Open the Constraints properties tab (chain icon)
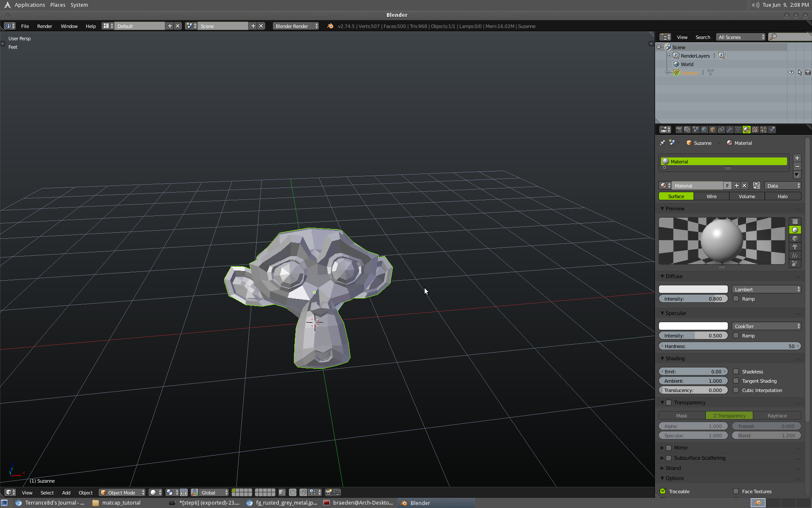Image resolution: width=812 pixels, height=508 pixels. coord(721,130)
